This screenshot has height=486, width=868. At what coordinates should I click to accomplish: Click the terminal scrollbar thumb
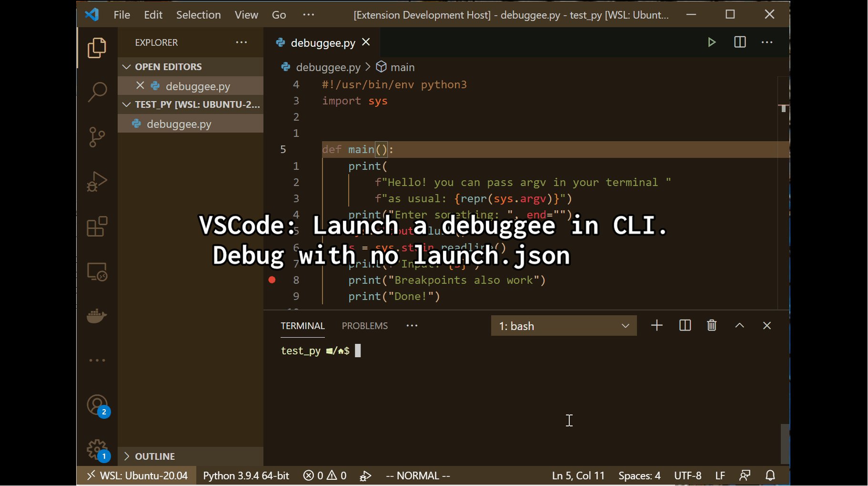pyautogui.click(x=785, y=444)
